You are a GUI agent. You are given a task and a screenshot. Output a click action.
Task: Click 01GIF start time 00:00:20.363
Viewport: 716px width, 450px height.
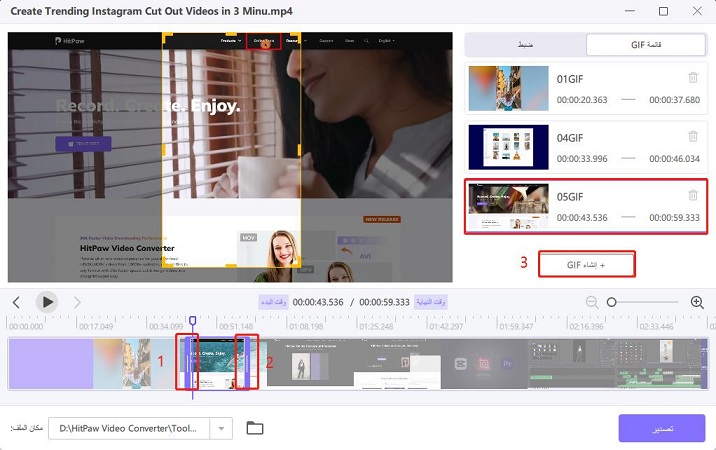[582, 100]
